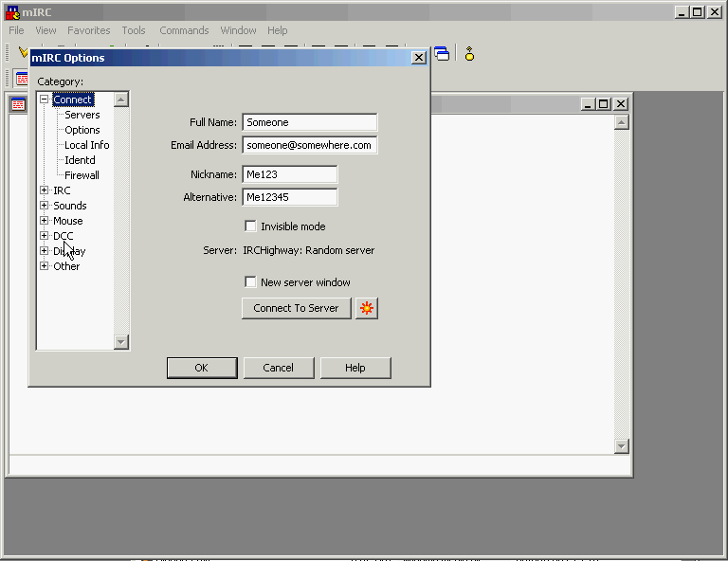The image size is (728, 561).
Task: Click the status window scroll up arrow
Action: 622,122
